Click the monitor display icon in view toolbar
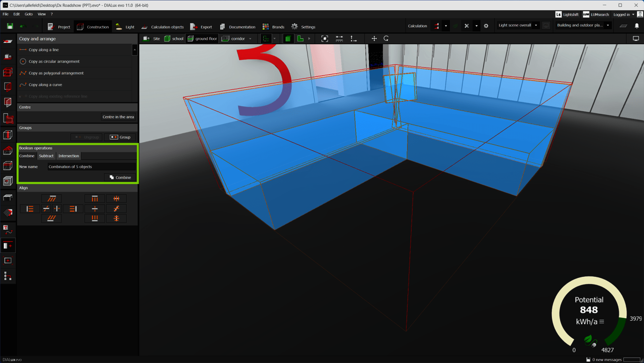The width and height of the screenshot is (644, 363). click(x=636, y=38)
